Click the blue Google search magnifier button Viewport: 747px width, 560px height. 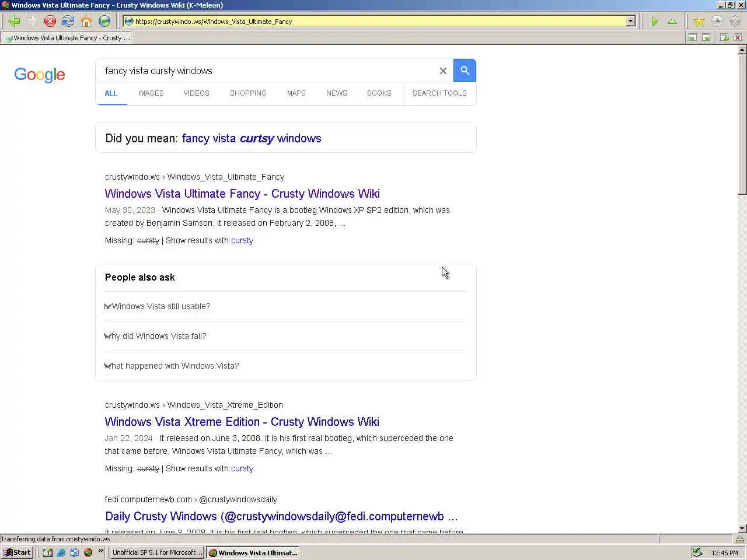[465, 71]
